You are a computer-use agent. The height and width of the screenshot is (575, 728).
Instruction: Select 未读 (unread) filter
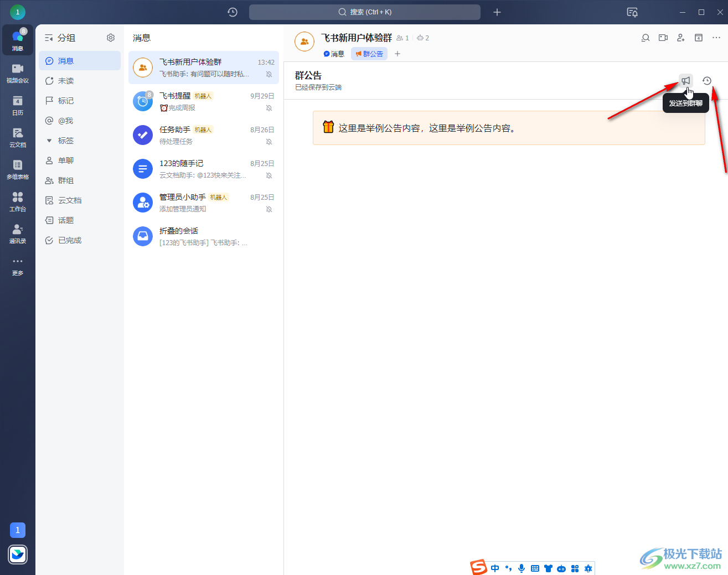pos(80,81)
